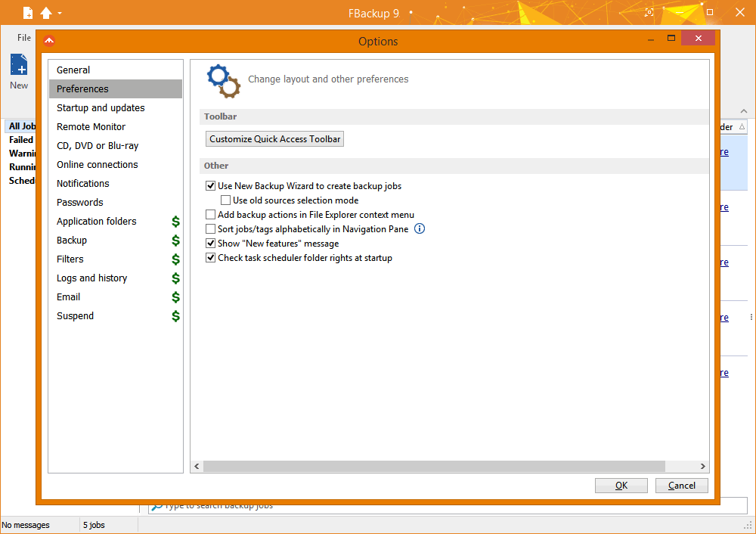Click the sort arrow in the column header
756x534 pixels.
coord(742,127)
